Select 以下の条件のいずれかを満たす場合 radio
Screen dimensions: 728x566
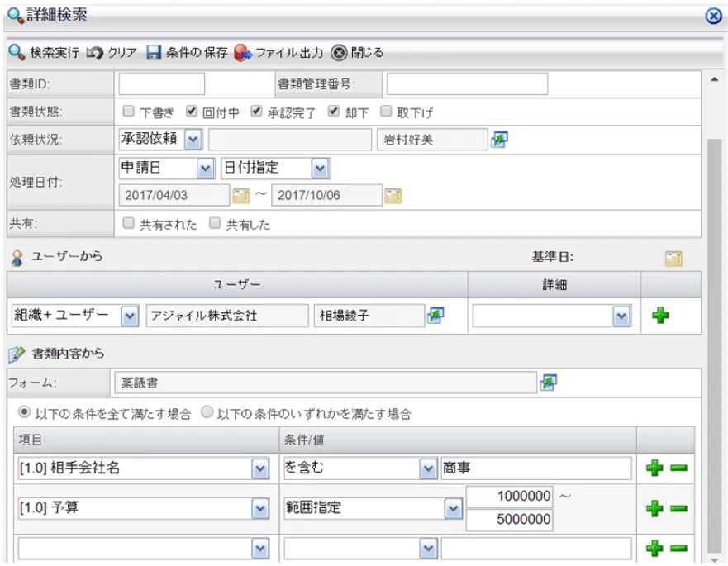[x=207, y=411]
